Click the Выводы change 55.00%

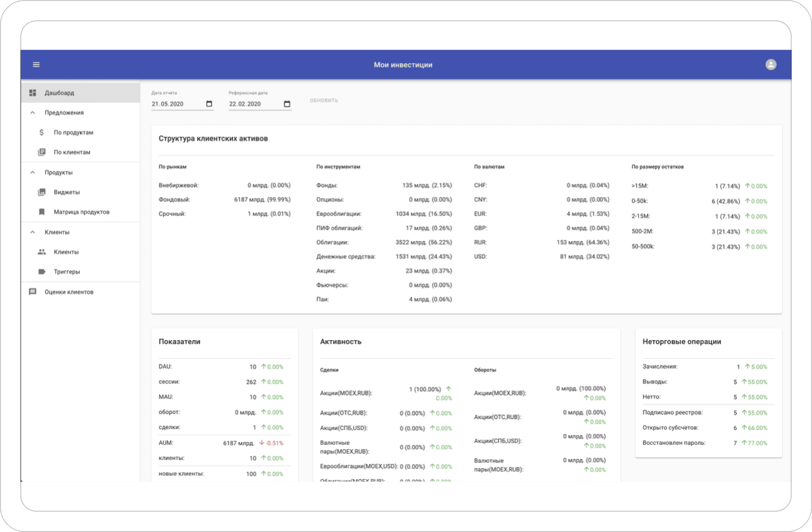tap(754, 382)
